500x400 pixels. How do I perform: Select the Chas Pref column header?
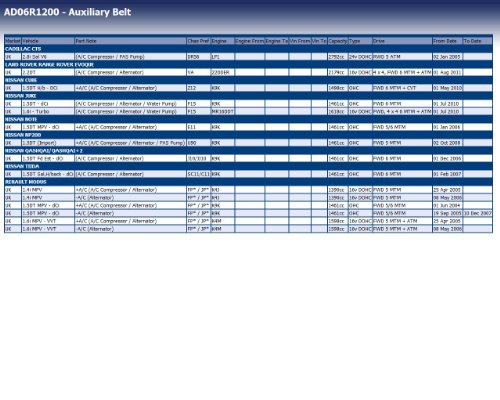click(x=199, y=41)
